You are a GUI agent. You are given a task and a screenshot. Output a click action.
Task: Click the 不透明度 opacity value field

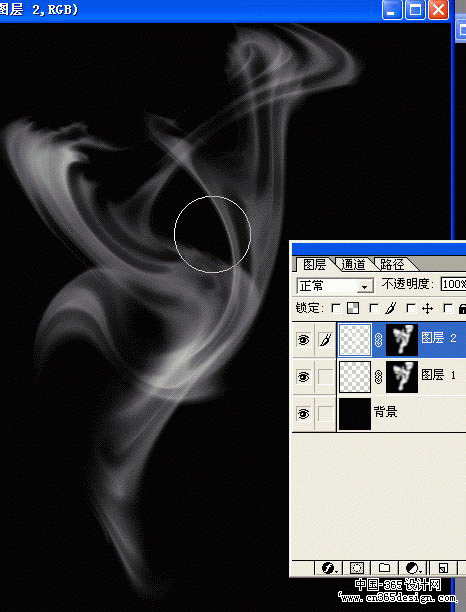(453, 284)
